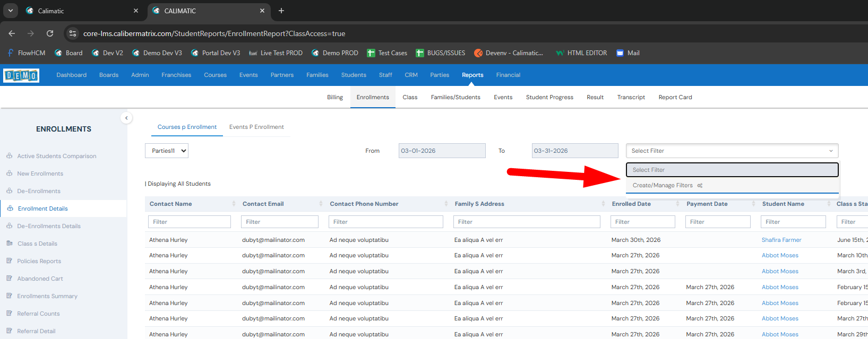This screenshot has width=868, height=339.
Task: Open the FlowHCM bookmark
Action: tap(26, 53)
